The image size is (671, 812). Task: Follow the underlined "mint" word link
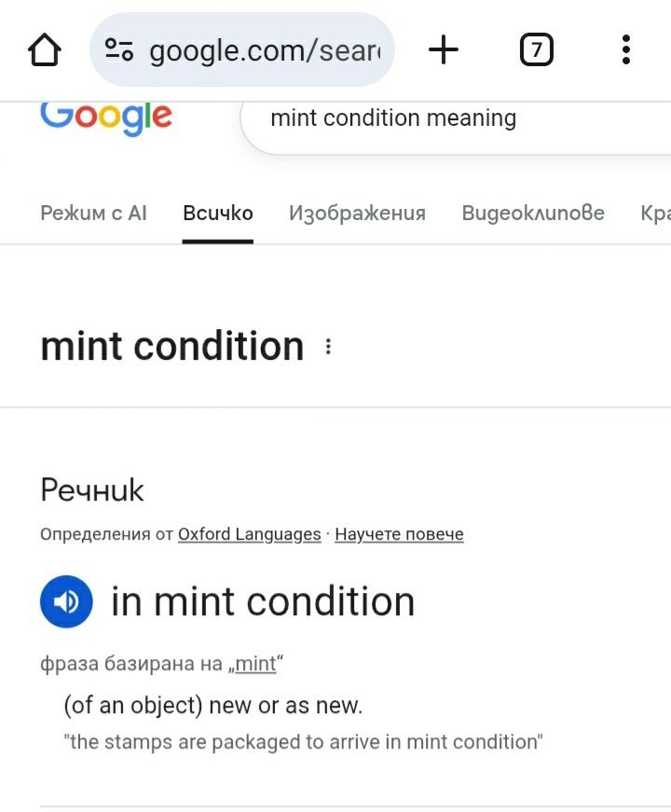pos(255,664)
